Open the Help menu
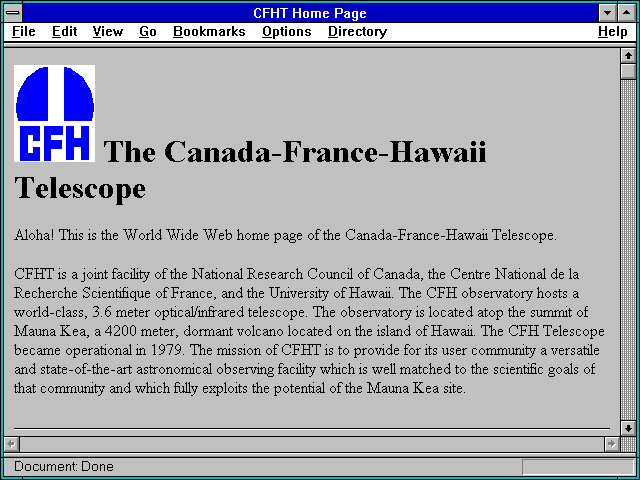 (x=612, y=31)
